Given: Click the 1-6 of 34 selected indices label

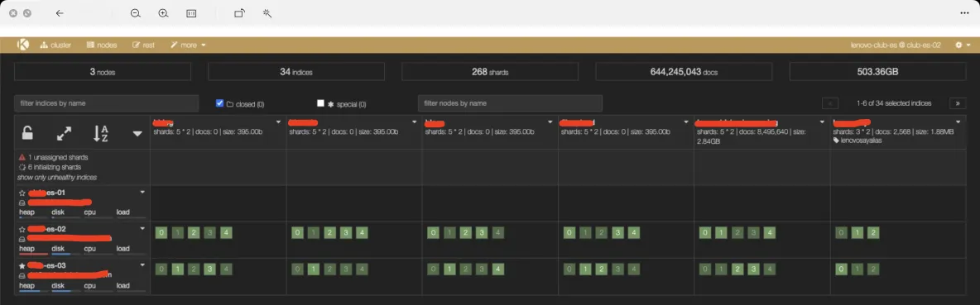Looking at the screenshot, I should 894,103.
